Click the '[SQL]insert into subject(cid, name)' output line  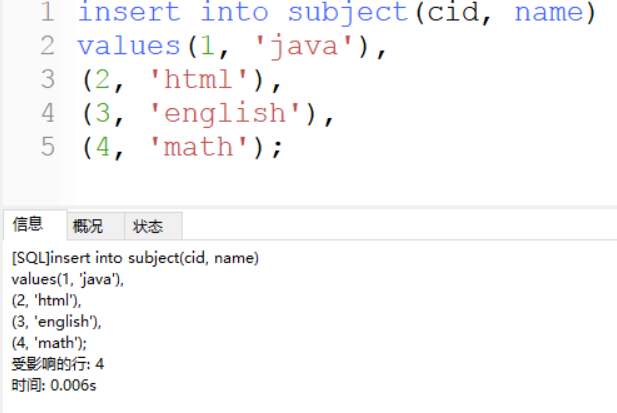click(x=135, y=258)
